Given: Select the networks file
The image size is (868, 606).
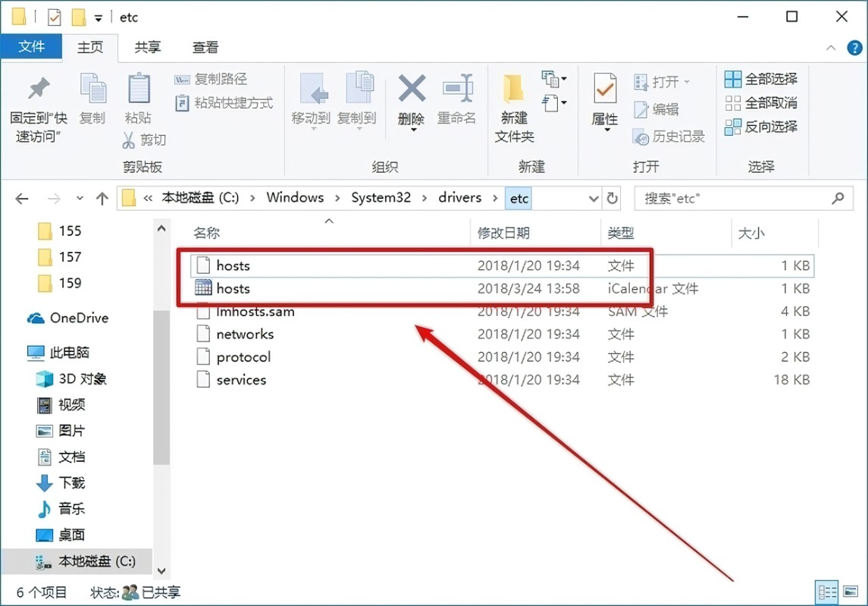Looking at the screenshot, I should point(502,334).
